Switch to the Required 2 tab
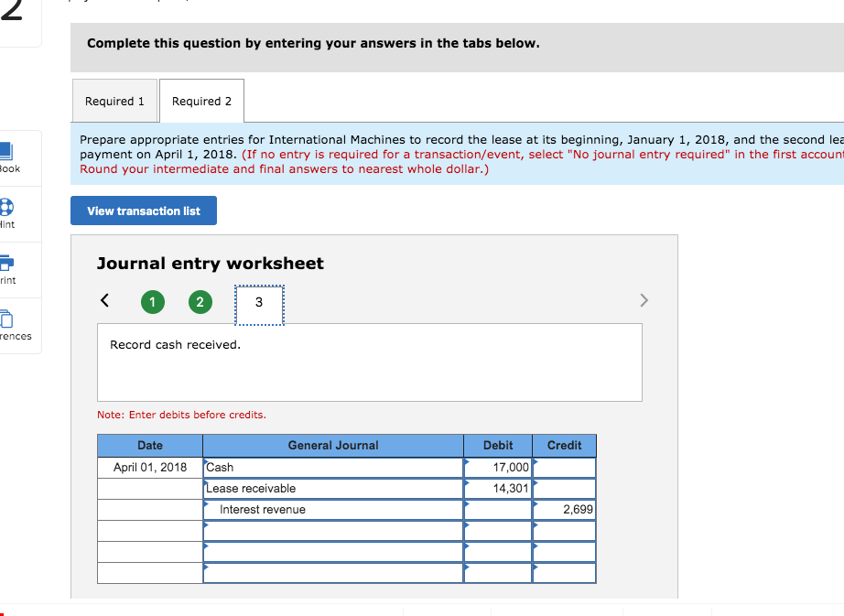The width and height of the screenshot is (844, 616). coord(201,101)
